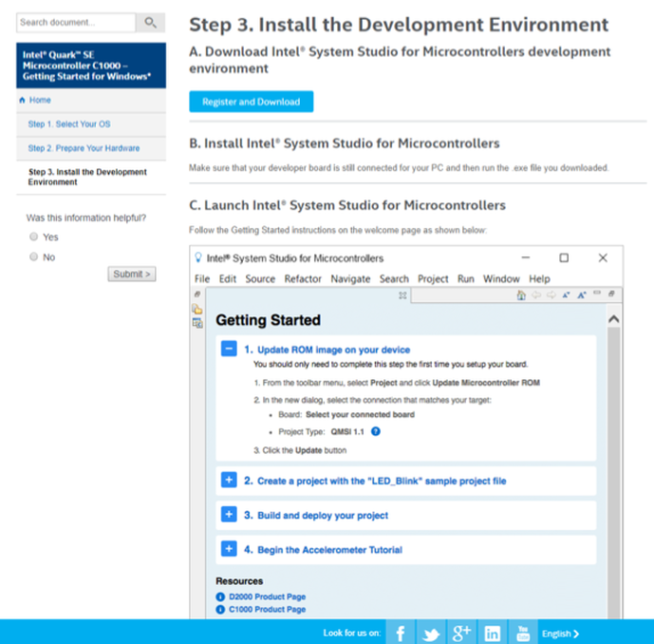Expand the LED_Blink sample project section

click(x=229, y=481)
